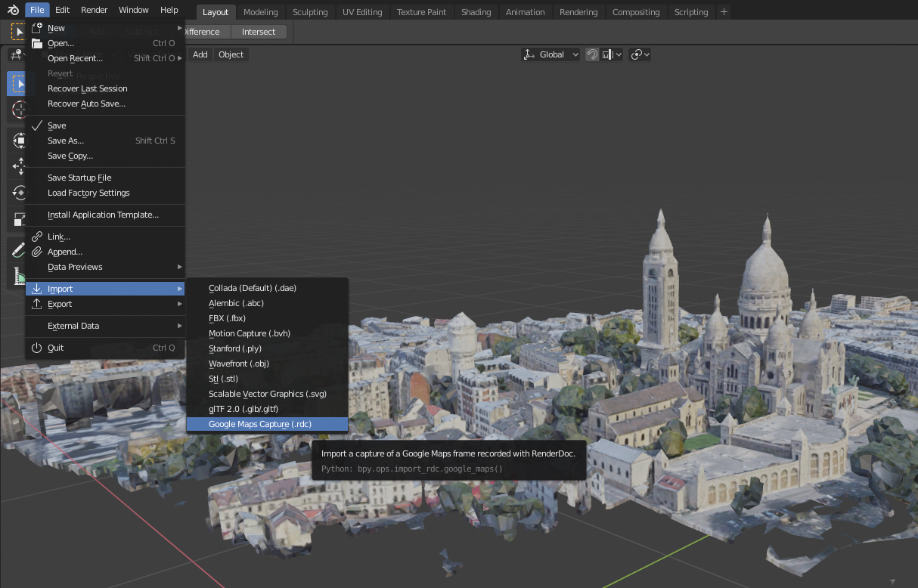Screen dimensions: 918x588
Task: Open the snapping options dropdown
Action: point(613,54)
